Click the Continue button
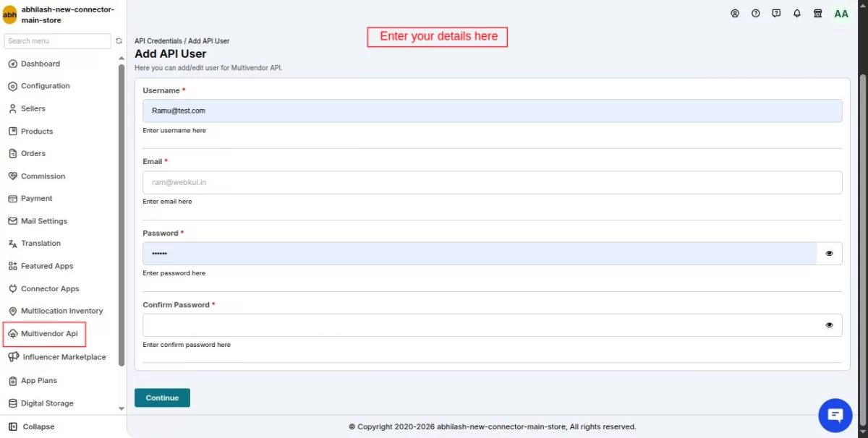 pyautogui.click(x=162, y=398)
